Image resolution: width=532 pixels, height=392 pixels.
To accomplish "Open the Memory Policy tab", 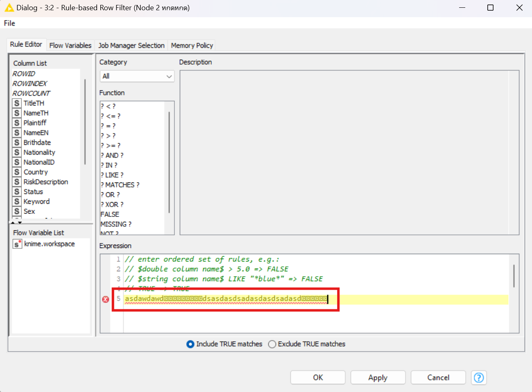I will tap(192, 45).
